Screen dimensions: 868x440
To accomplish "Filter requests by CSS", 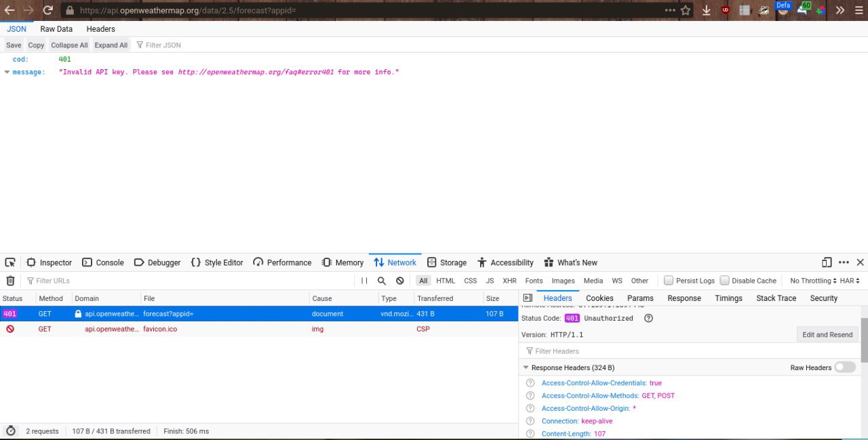I will click(x=471, y=281).
